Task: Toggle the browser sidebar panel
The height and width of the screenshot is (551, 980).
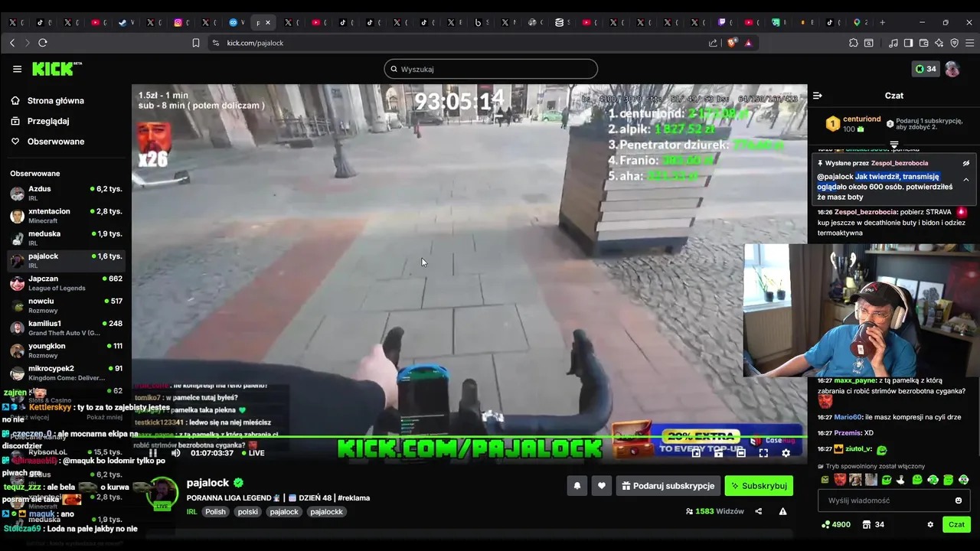Action: [908, 43]
